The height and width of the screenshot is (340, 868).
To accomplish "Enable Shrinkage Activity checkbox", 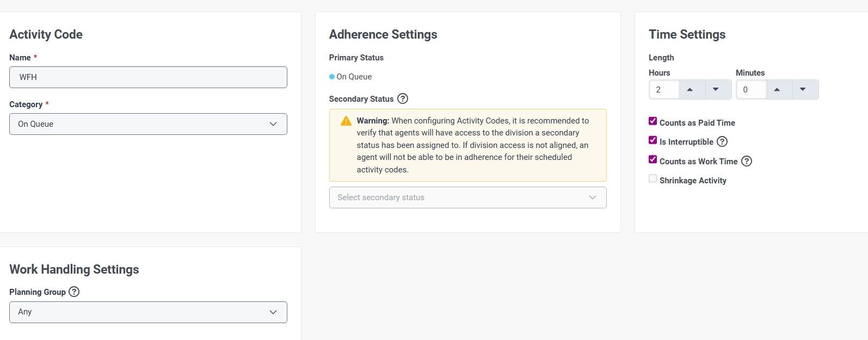I will pos(653,178).
